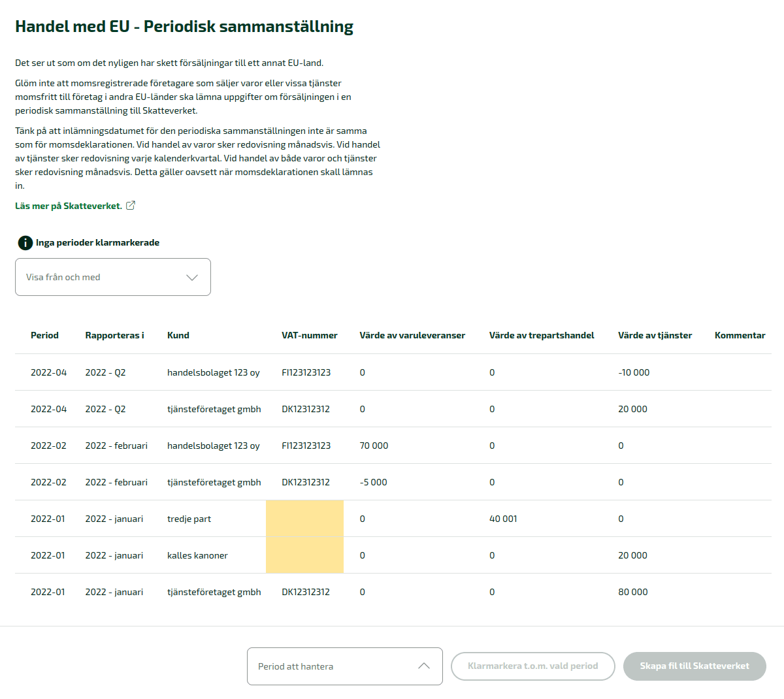Click DK12312312 in the 2022-04 row

[306, 409]
